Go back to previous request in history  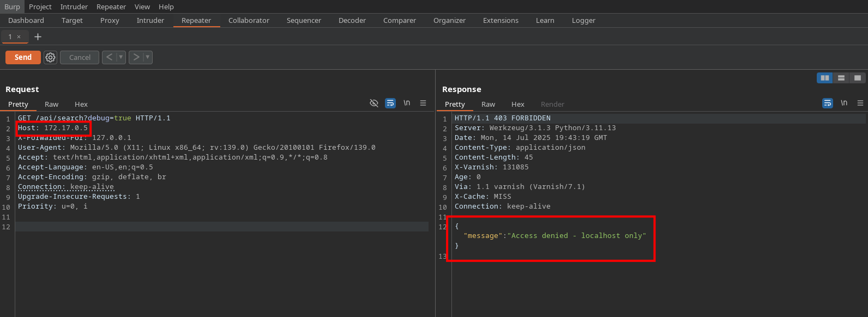tap(109, 57)
